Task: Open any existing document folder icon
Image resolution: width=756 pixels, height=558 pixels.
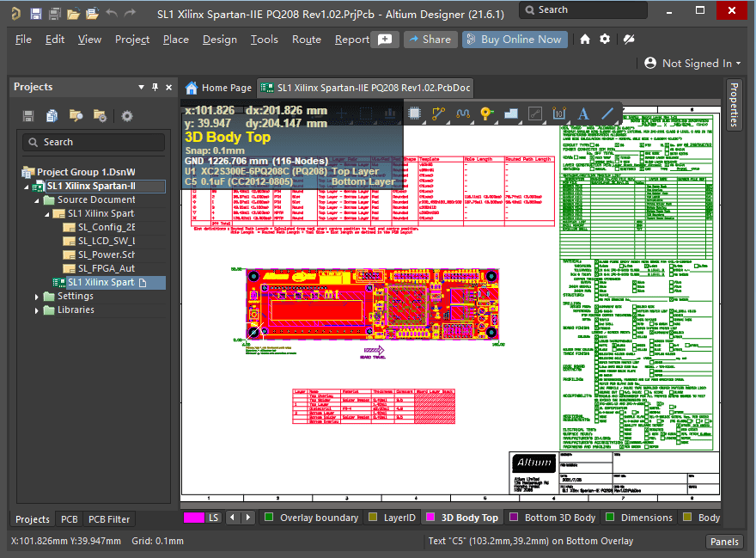Action: (x=73, y=14)
